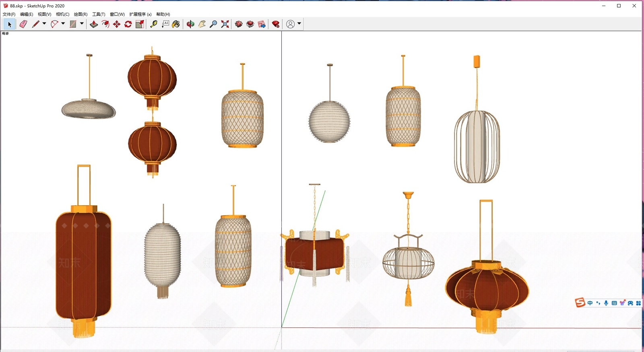The image size is (644, 352).
Task: Pick the Scale tool
Action: pyautogui.click(x=140, y=24)
